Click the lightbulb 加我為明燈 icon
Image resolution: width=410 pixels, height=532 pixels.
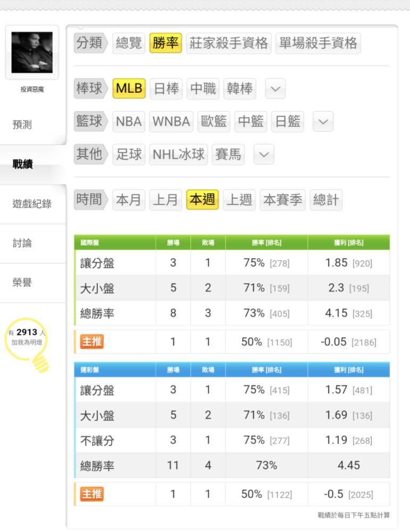pos(27,344)
